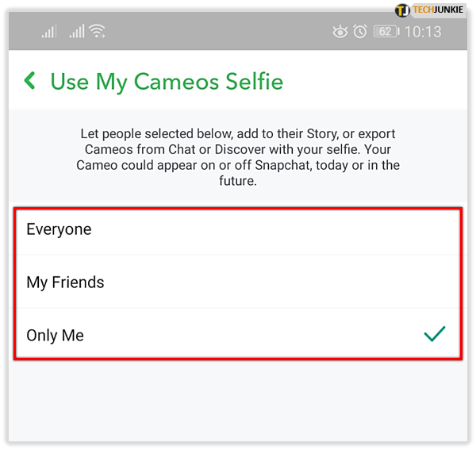
Task: Tap the Wi-Fi status icon
Action: [97, 31]
